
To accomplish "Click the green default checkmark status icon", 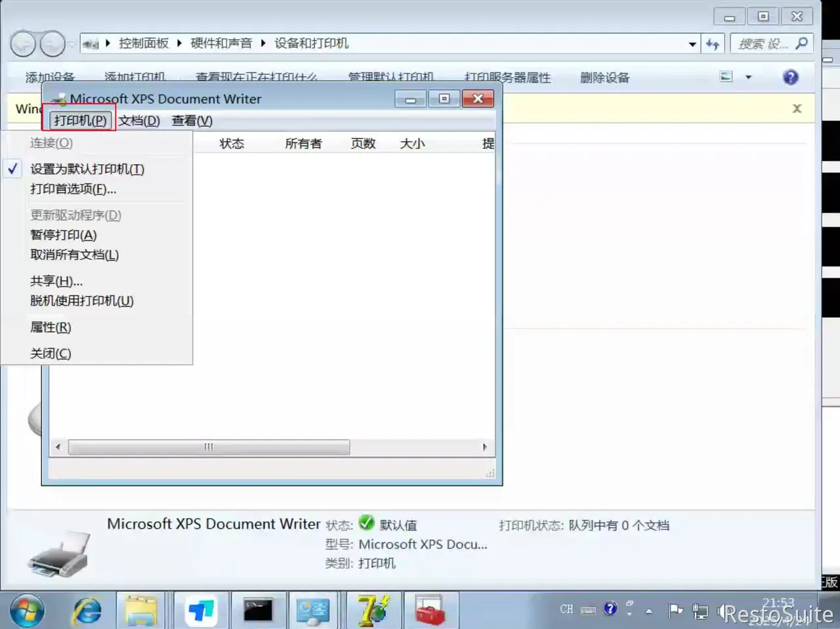I will 366,523.
